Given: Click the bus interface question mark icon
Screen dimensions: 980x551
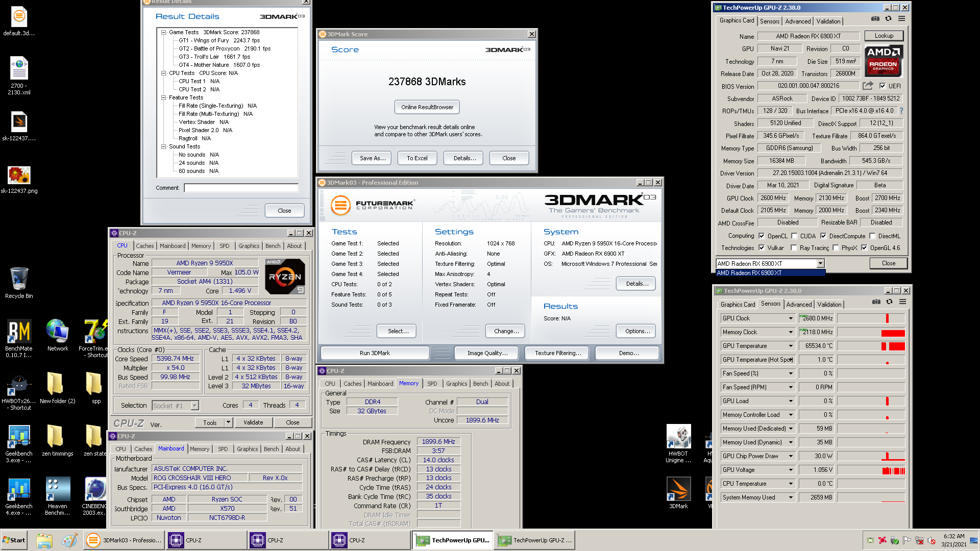Looking at the screenshot, I should point(901,111).
